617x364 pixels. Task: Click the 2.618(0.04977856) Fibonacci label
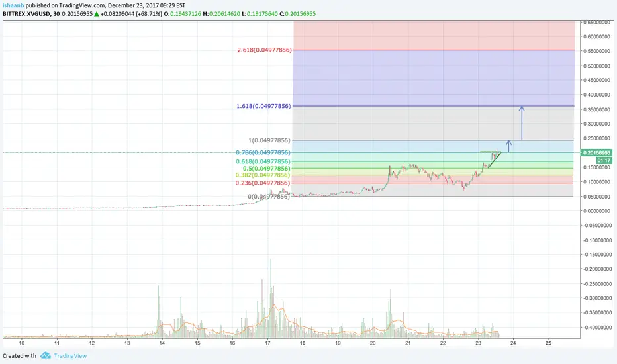(264, 50)
